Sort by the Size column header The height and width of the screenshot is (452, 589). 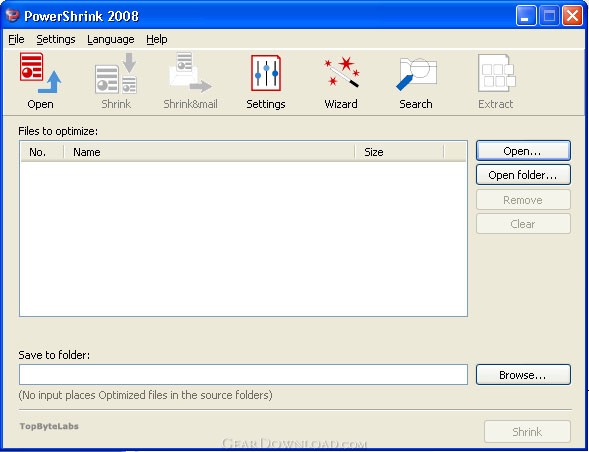(399, 152)
